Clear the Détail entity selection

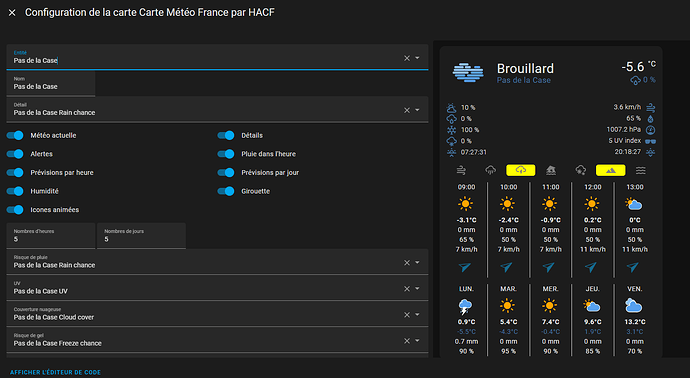tap(407, 110)
